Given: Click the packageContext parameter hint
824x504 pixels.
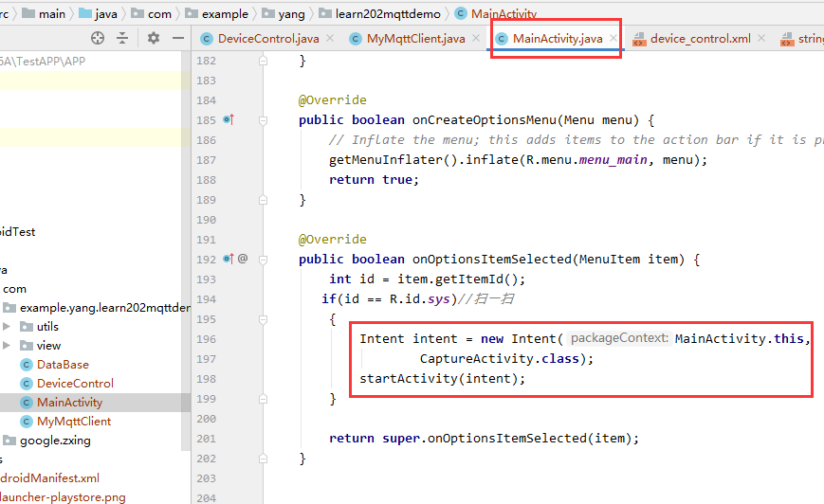Looking at the screenshot, I should coord(619,338).
